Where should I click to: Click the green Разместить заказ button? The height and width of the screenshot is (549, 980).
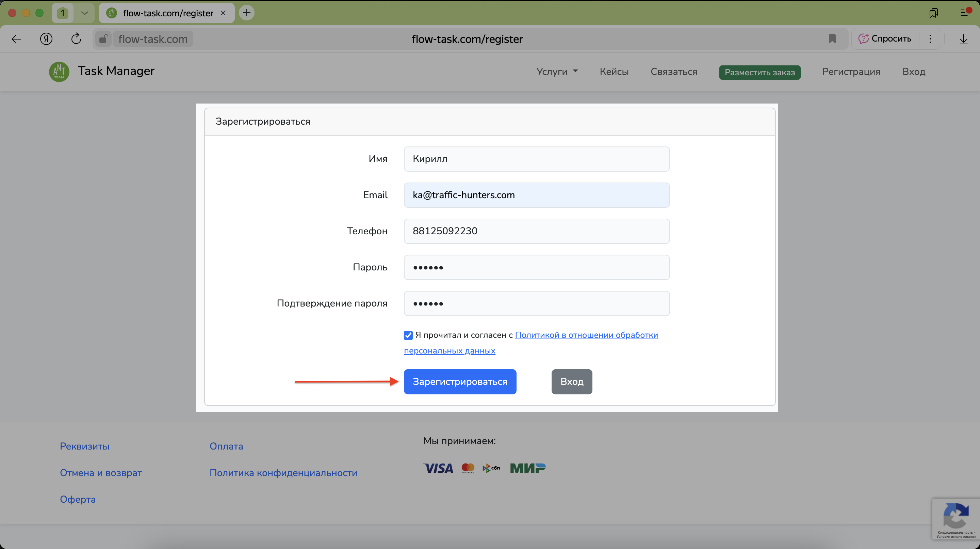point(759,72)
